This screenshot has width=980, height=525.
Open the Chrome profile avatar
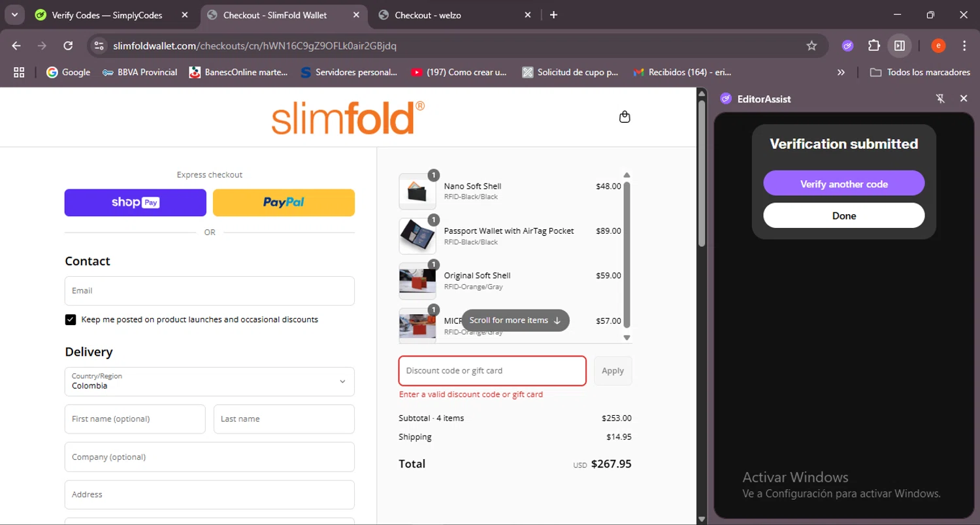click(938, 46)
